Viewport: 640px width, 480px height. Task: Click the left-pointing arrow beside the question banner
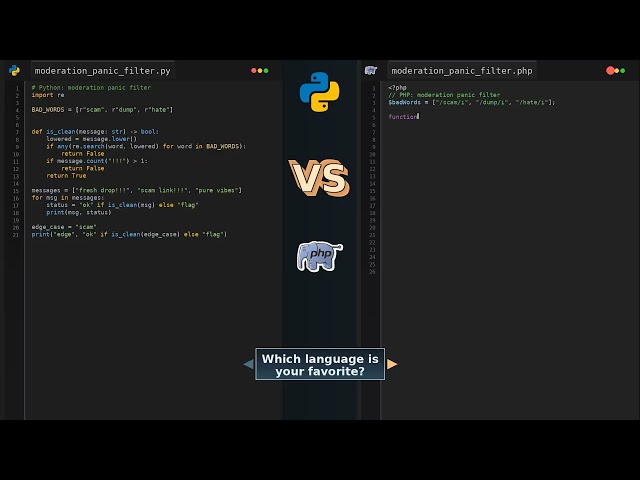pyautogui.click(x=248, y=364)
